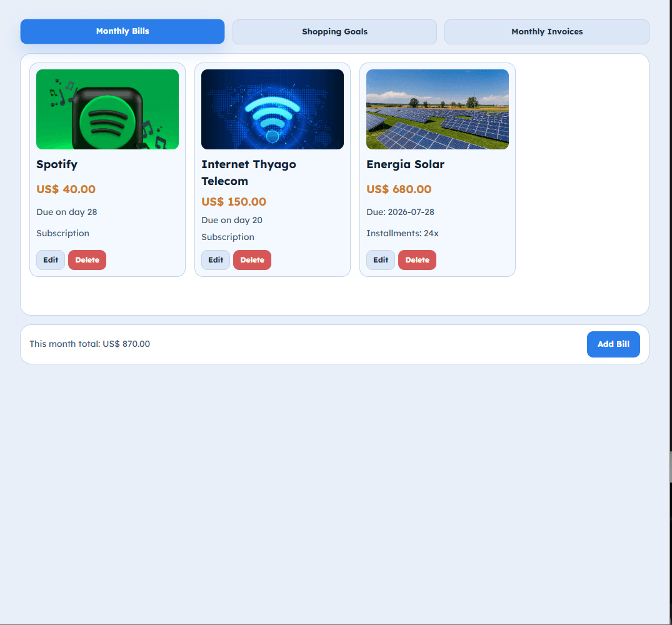Open the Spotify bill thumbnail image
The height and width of the screenshot is (625, 672).
[x=108, y=109]
